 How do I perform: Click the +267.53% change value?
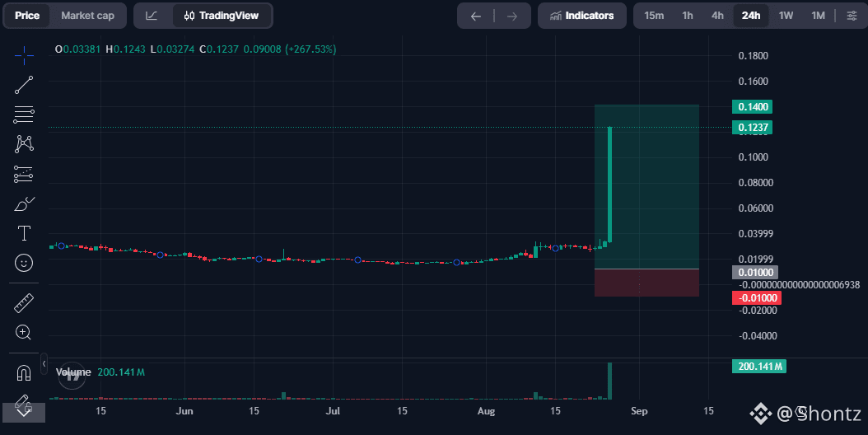coord(310,49)
